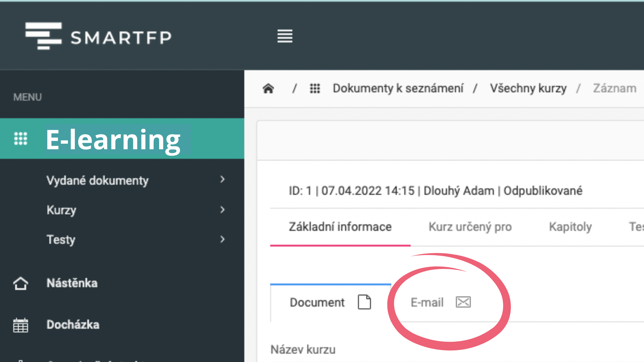Go to Všechny kurzy breadcrumb

(528, 88)
